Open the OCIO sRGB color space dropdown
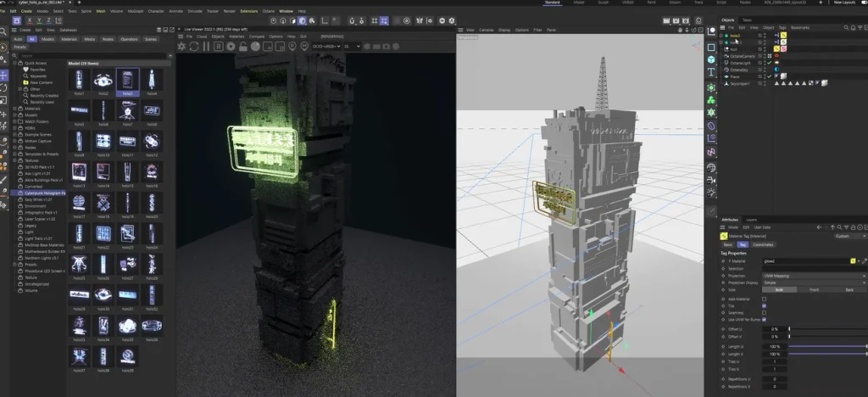 (x=326, y=47)
